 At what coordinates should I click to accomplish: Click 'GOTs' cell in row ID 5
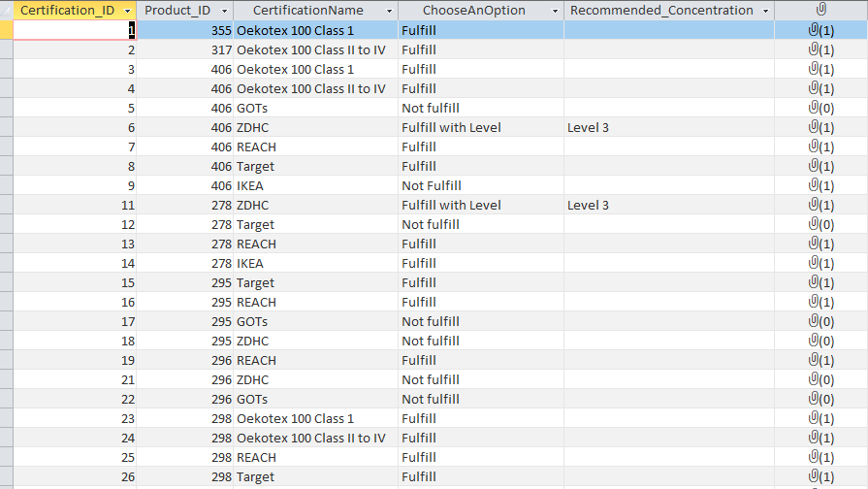click(315, 108)
